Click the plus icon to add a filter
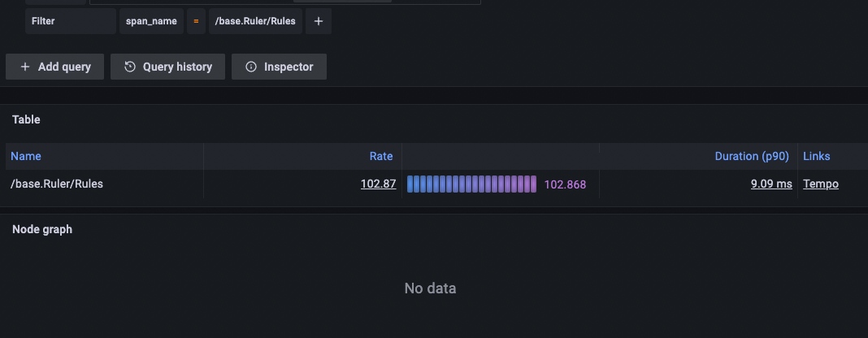This screenshot has width=868, height=338. (x=318, y=22)
